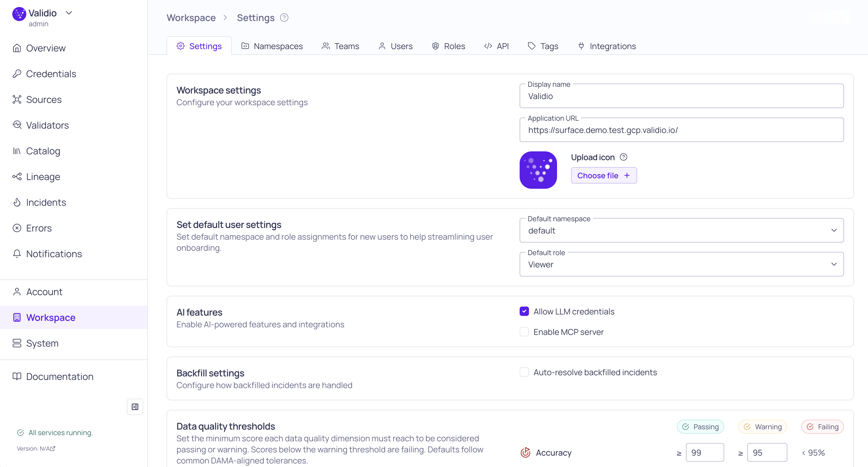Click the help icon next to Settings heading
The width and height of the screenshot is (868, 467).
click(284, 18)
